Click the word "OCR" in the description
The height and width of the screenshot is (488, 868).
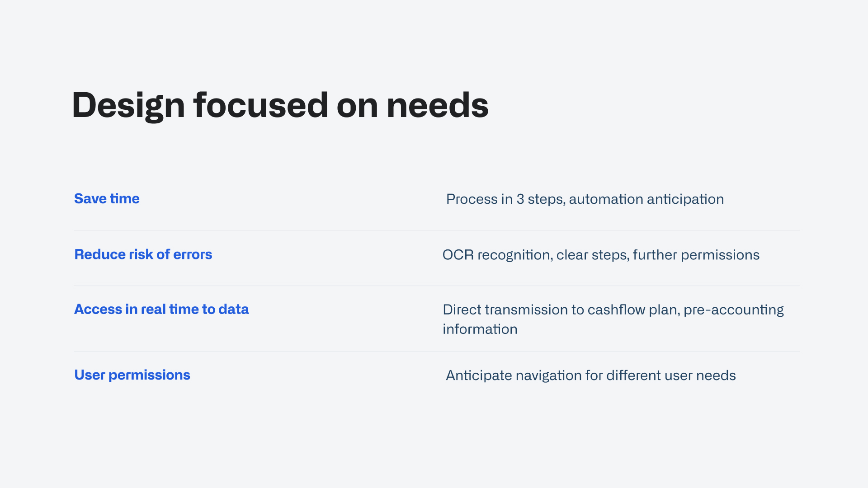[458, 255]
